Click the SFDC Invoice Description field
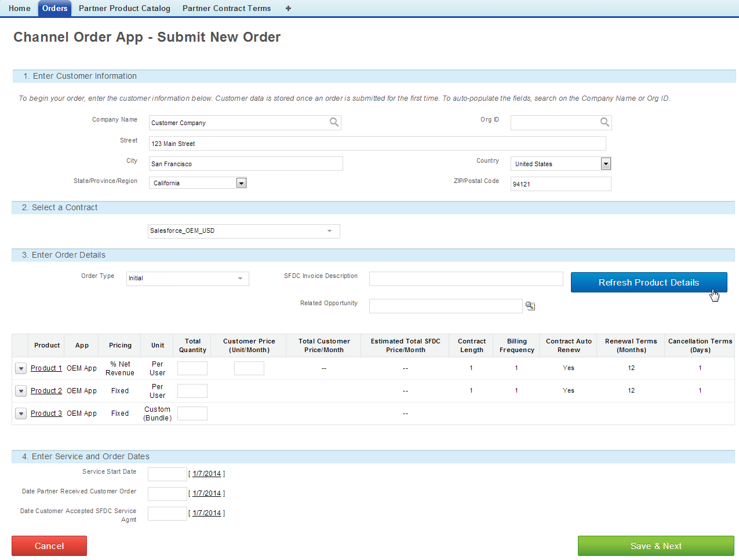739x560 pixels. click(466, 279)
